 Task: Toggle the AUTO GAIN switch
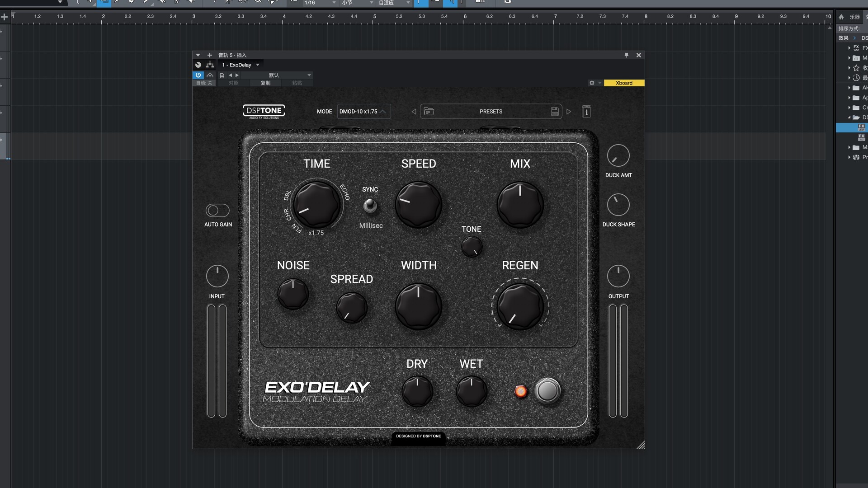pyautogui.click(x=218, y=210)
